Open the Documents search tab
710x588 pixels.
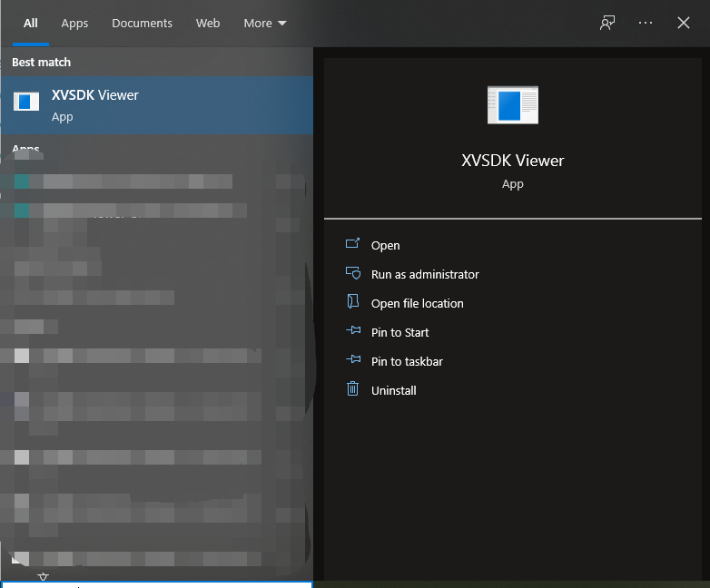(142, 23)
